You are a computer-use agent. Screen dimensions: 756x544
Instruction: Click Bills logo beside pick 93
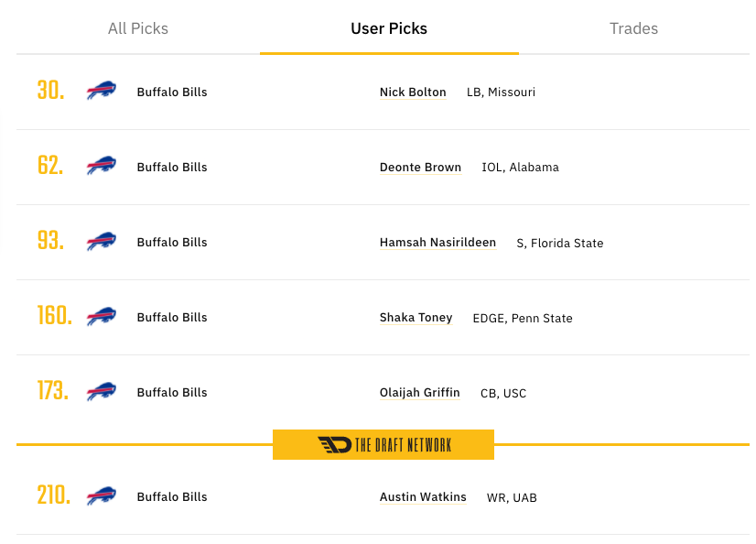point(102,241)
